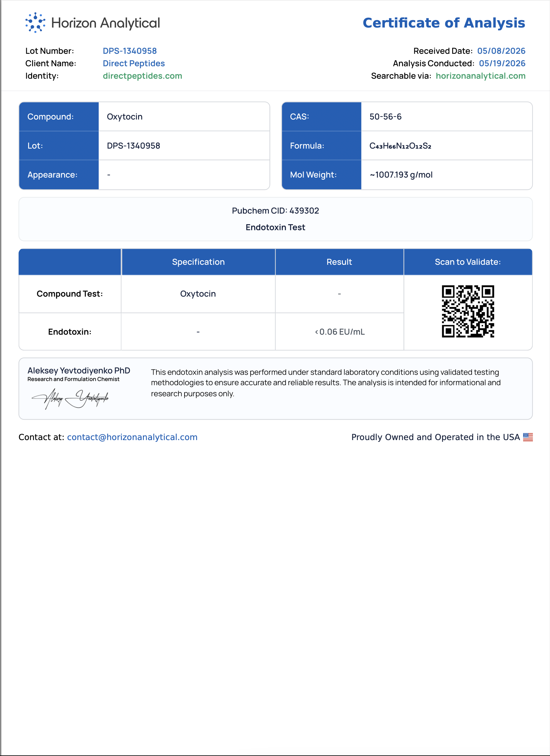Select the endotoxin result <0.06 EU/mL
The height and width of the screenshot is (756, 550).
340,332
